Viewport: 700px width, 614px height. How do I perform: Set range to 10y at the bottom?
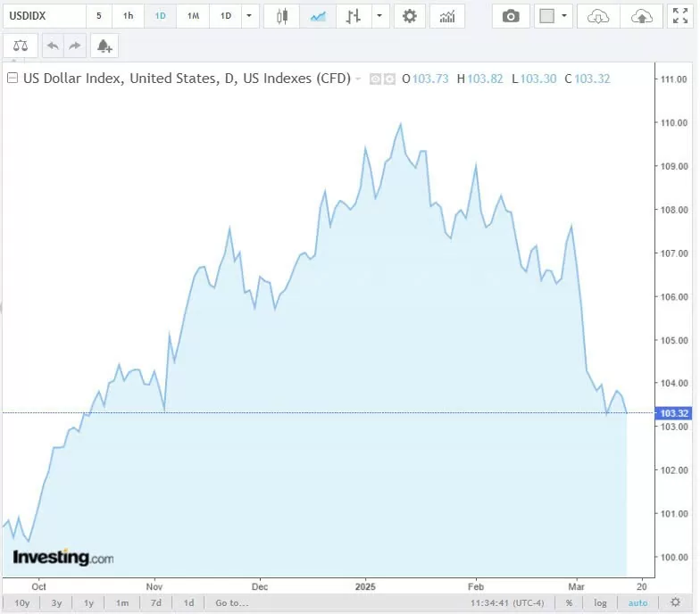22,603
